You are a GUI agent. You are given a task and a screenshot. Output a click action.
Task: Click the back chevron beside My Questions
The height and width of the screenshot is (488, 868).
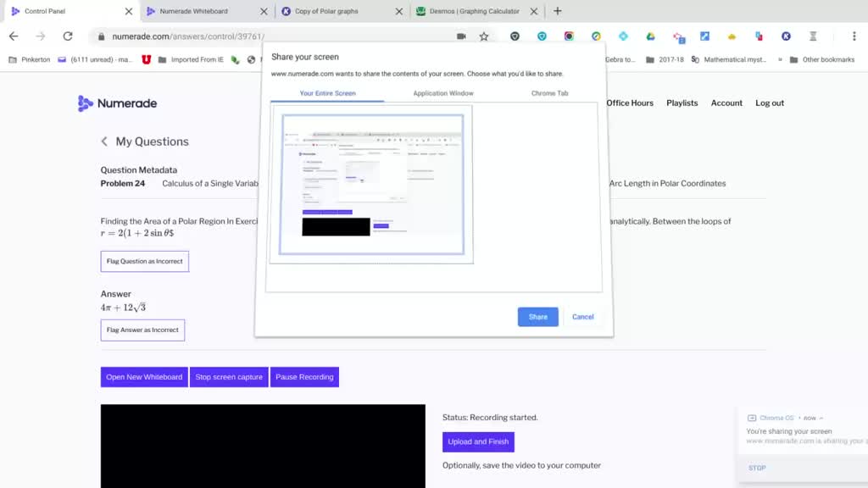tap(104, 141)
